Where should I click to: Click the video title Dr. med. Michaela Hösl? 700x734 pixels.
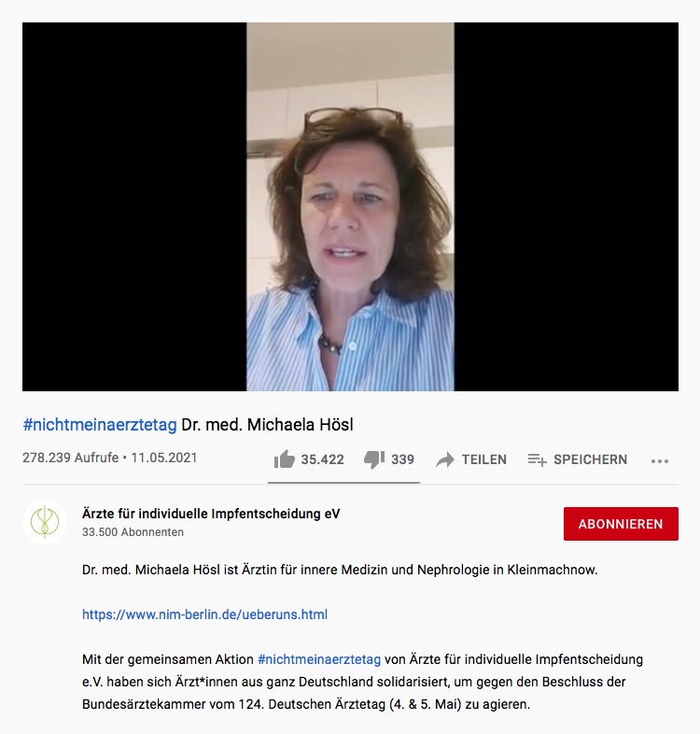tap(267, 425)
